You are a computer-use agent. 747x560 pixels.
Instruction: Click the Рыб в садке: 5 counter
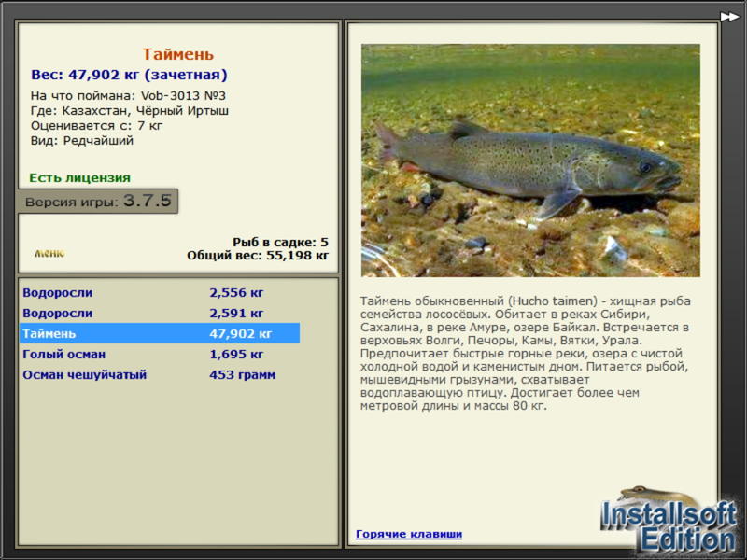point(280,242)
